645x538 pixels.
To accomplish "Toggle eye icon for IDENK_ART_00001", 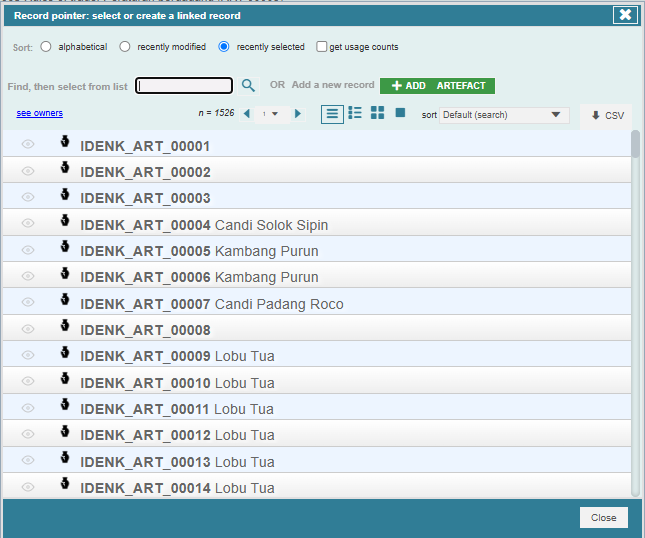I will pos(28,144).
